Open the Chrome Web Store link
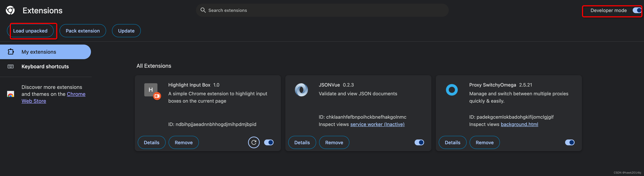Viewport: 644px width, 176px height. pyautogui.click(x=76, y=94)
